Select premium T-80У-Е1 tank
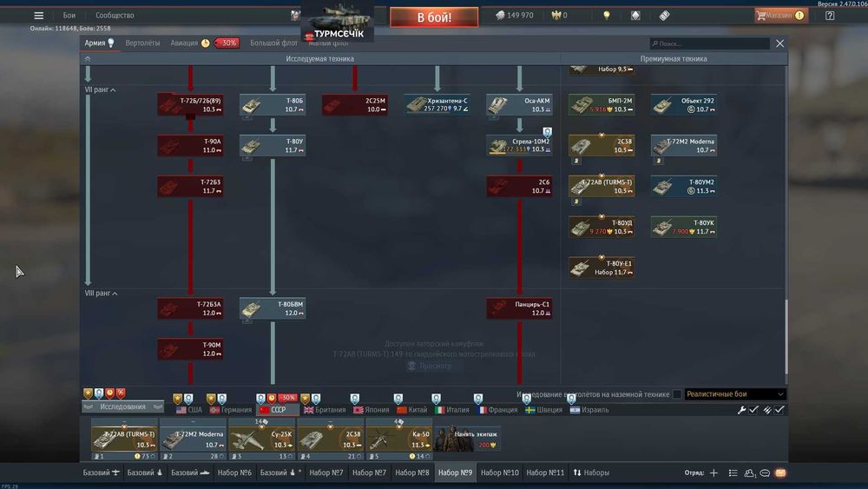868x489 pixels. point(602,268)
